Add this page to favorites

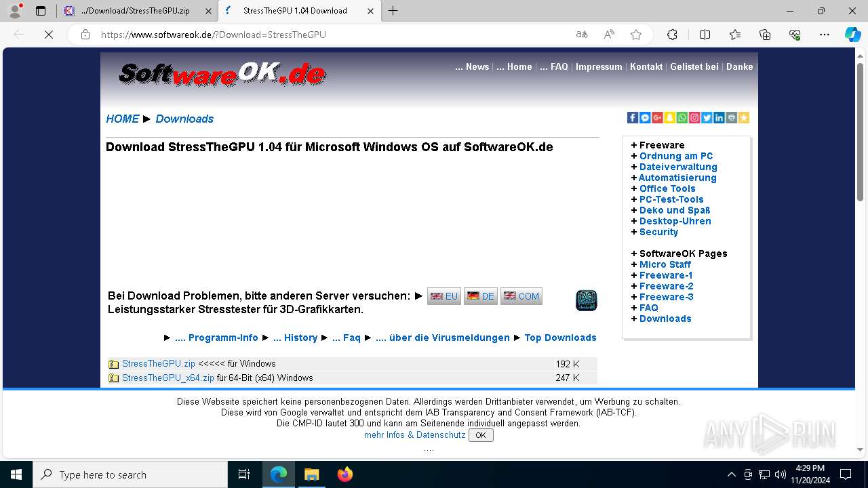coord(636,35)
